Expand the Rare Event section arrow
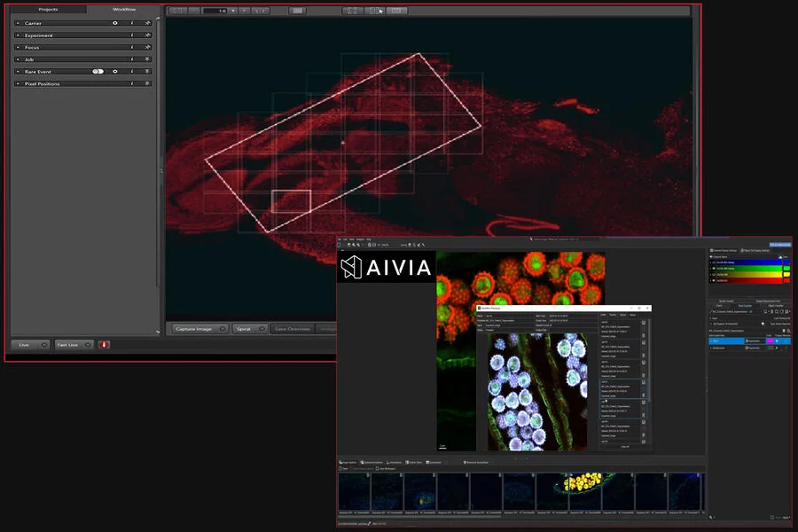 [x=18, y=72]
